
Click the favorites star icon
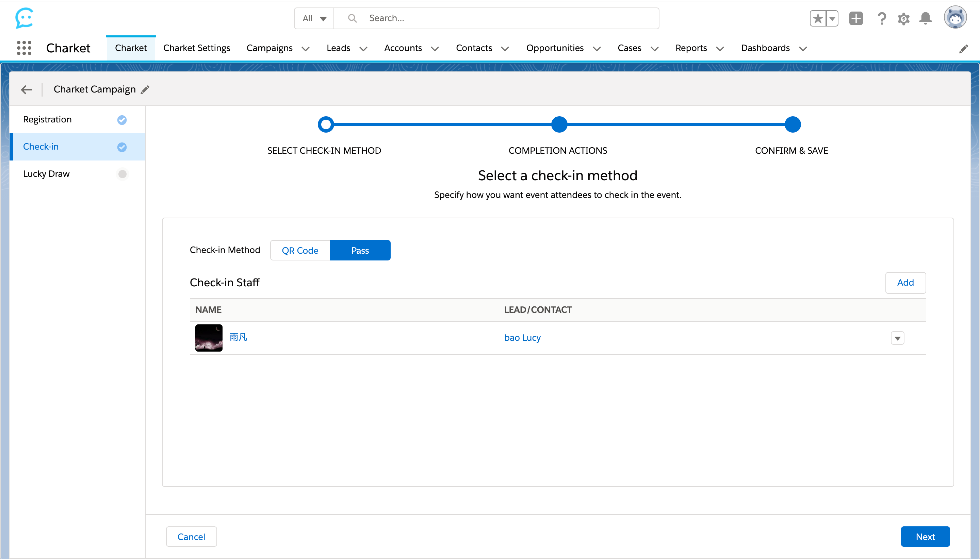818,18
